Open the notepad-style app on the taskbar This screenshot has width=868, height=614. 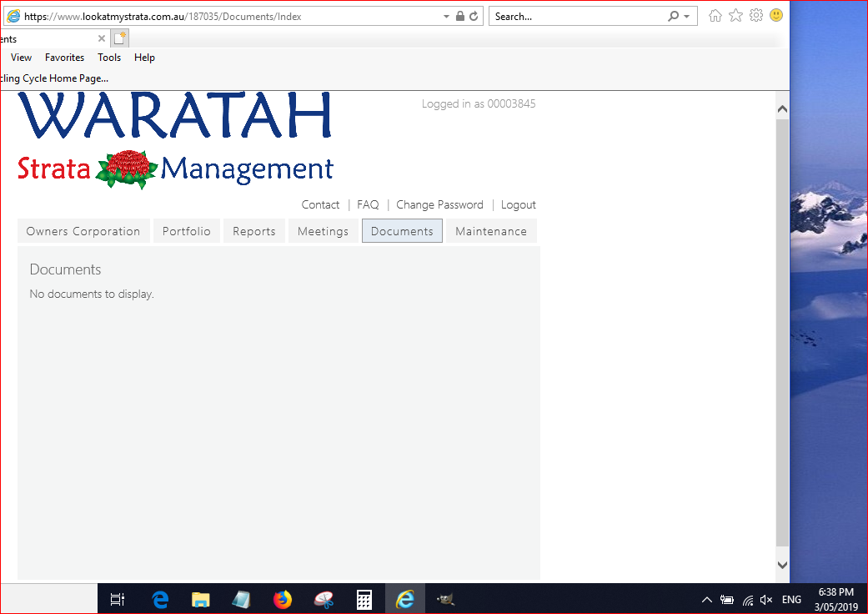coord(241,599)
